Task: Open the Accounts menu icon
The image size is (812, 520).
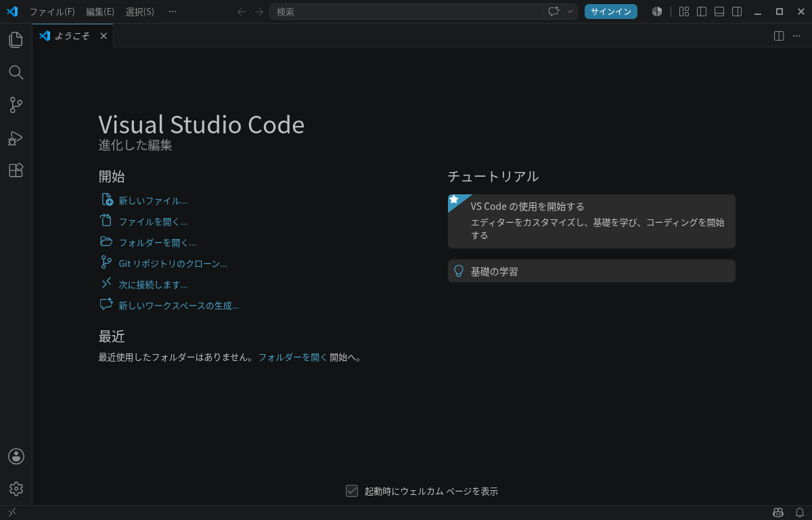Action: click(x=16, y=456)
